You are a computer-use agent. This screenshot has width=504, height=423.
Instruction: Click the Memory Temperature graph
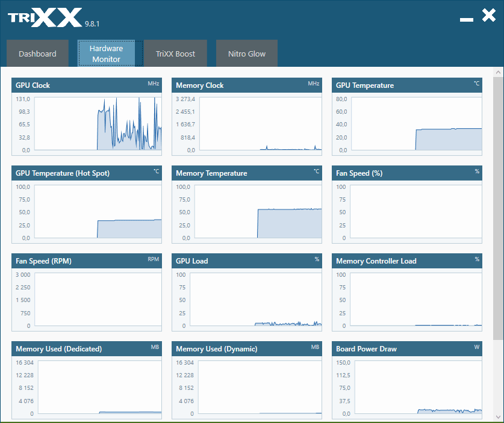point(258,211)
